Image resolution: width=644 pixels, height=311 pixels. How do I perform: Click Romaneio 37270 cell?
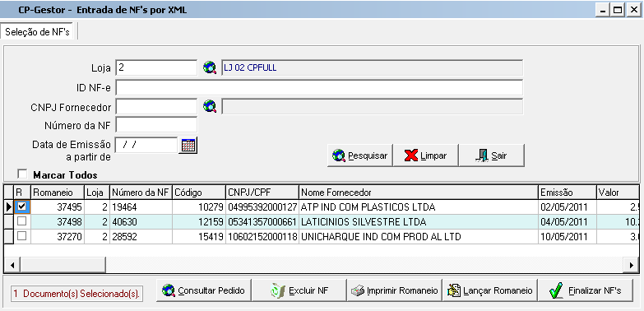tap(58, 237)
